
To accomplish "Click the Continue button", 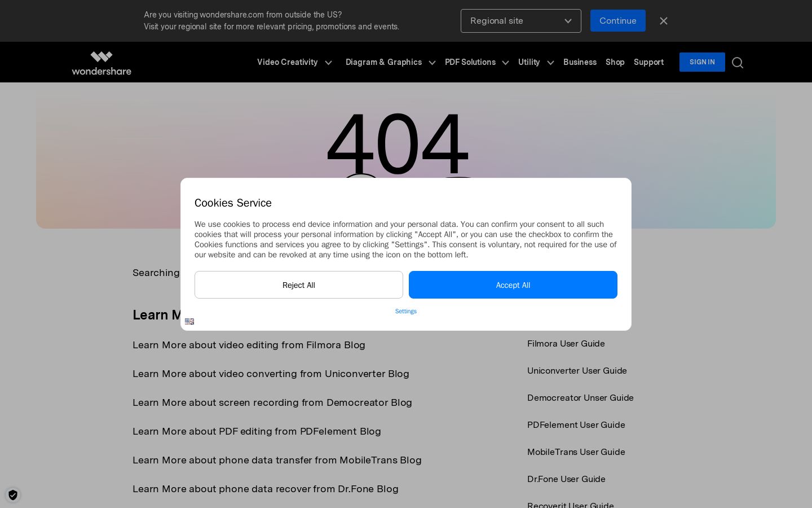I will point(618,21).
